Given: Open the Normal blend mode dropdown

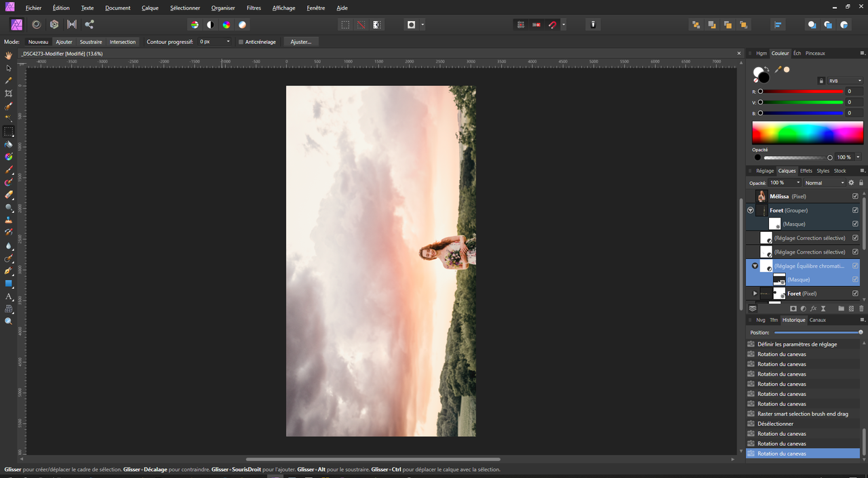Looking at the screenshot, I should coord(825,183).
